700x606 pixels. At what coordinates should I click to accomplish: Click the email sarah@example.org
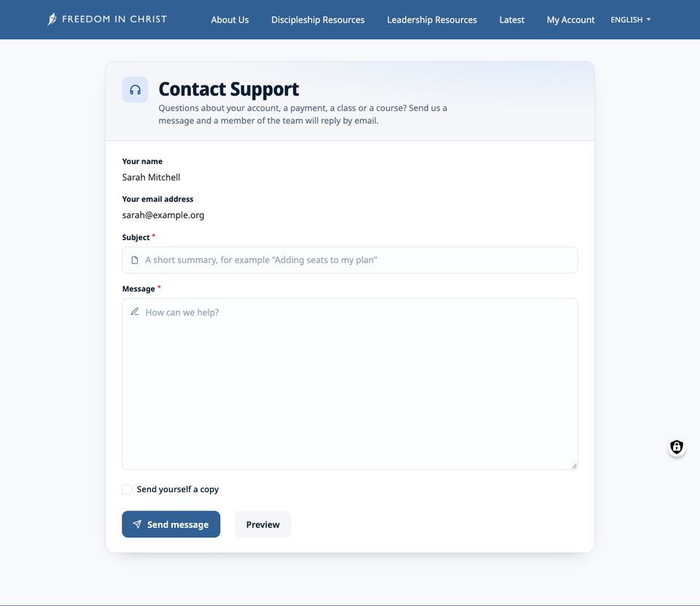tap(163, 215)
